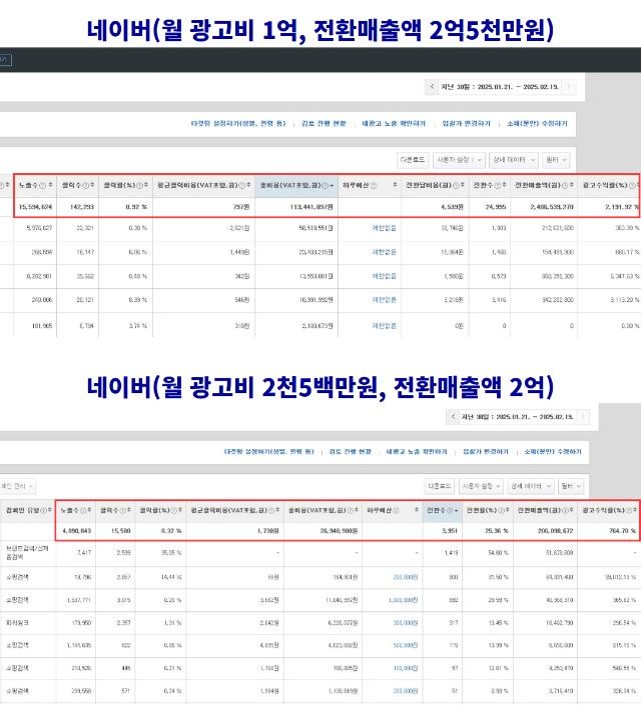
Task: Click conversions total 3,951
Action: pyautogui.click(x=450, y=531)
